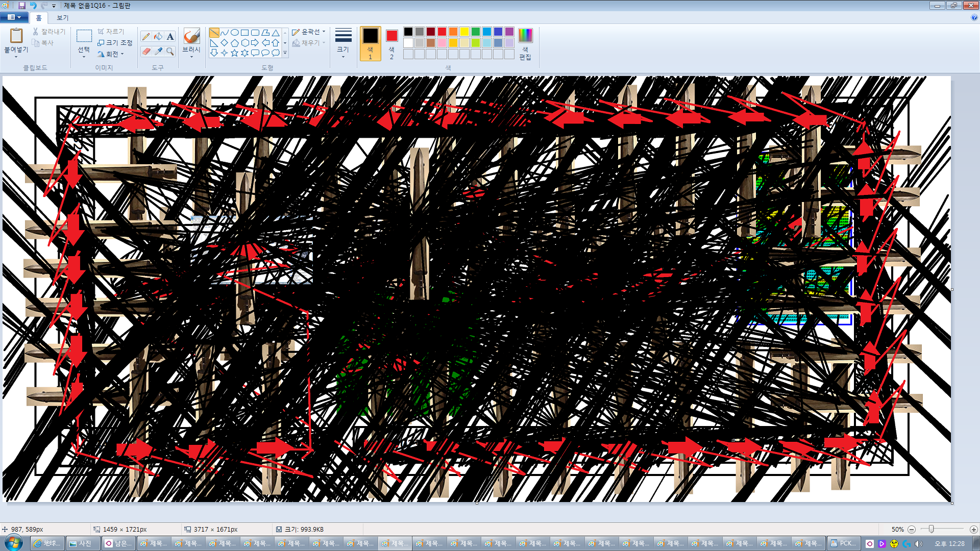Pick the pink swatch in the palette
The height and width of the screenshot is (551, 980).
[442, 43]
